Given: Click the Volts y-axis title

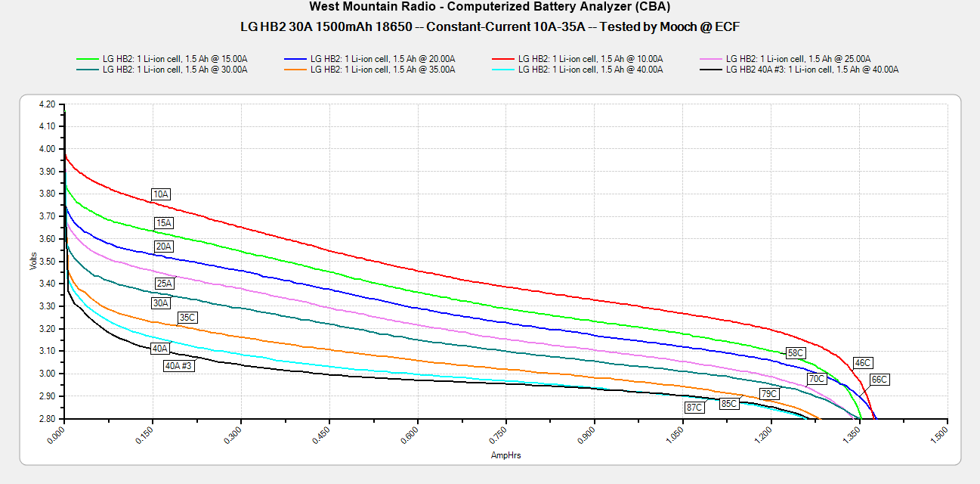Looking at the screenshot, I should [x=33, y=261].
